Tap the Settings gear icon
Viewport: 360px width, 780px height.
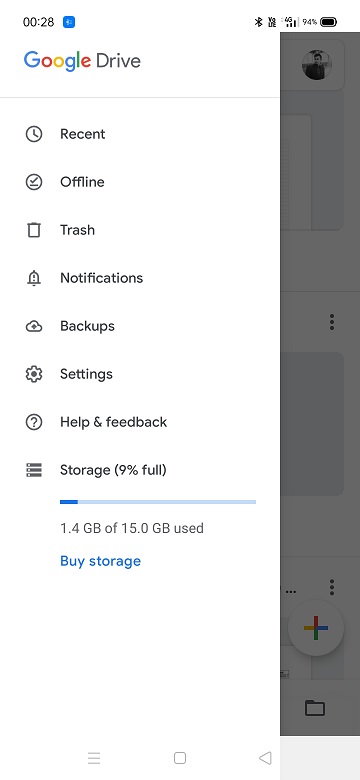[x=34, y=374]
